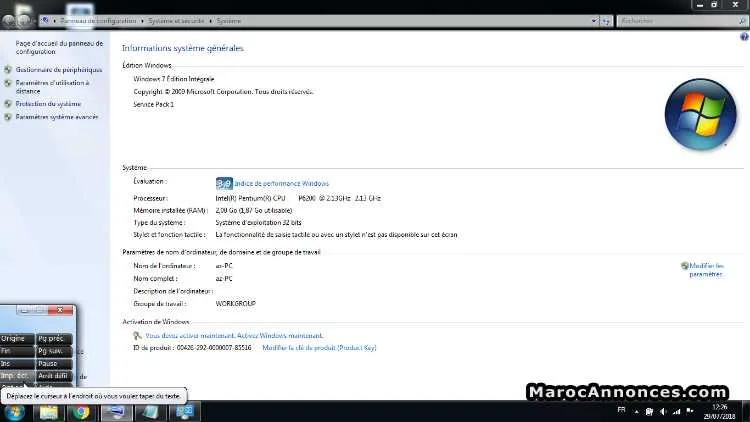Click the FR language indicator
750x422 pixels.
tap(621, 410)
